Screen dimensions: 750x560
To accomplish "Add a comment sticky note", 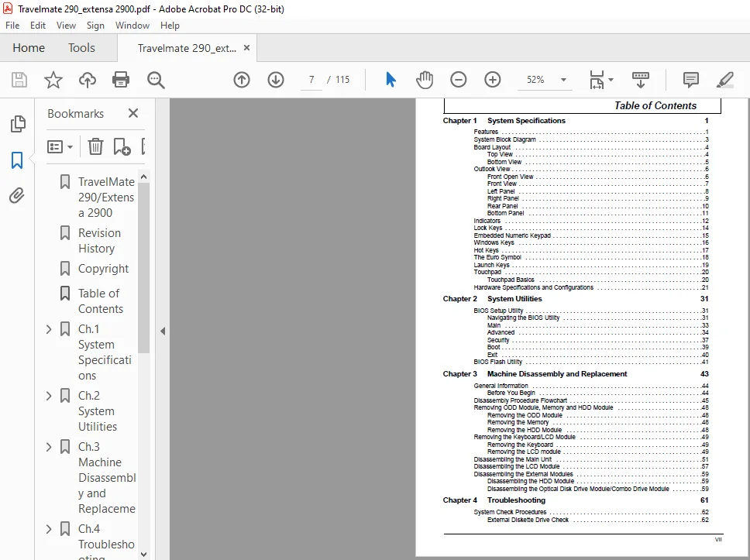I will [x=690, y=79].
